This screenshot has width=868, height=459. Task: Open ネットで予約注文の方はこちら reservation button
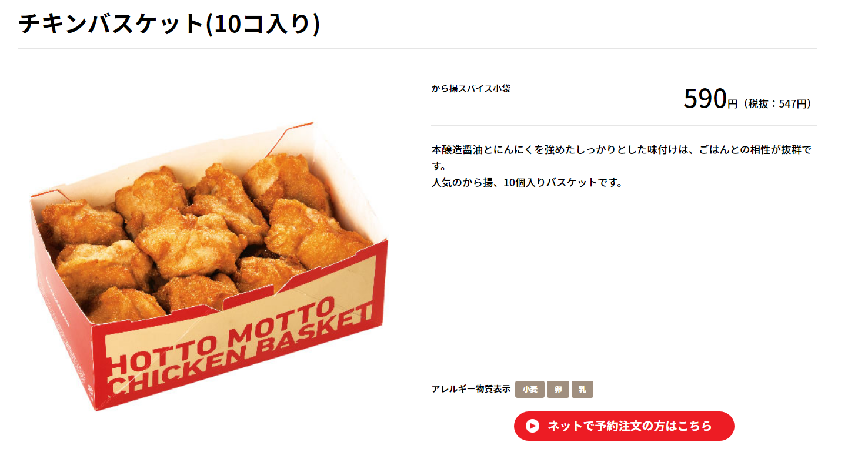[x=624, y=426]
